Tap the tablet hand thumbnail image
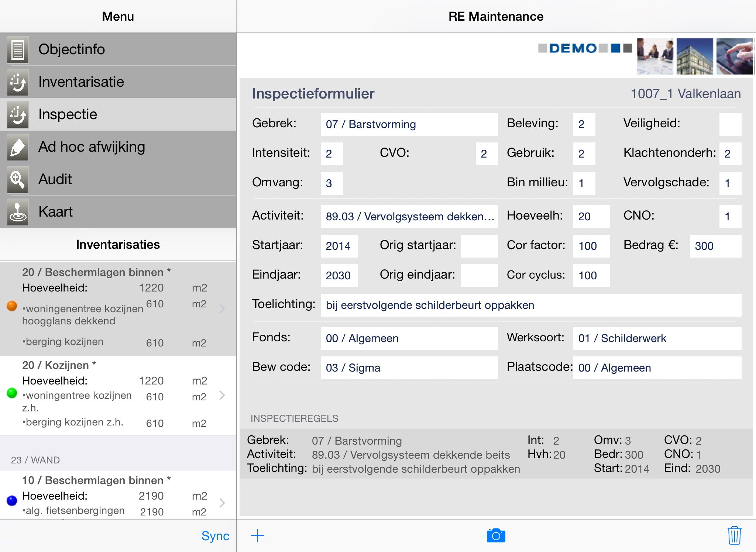Image resolution: width=756 pixels, height=552 pixels. click(x=735, y=56)
